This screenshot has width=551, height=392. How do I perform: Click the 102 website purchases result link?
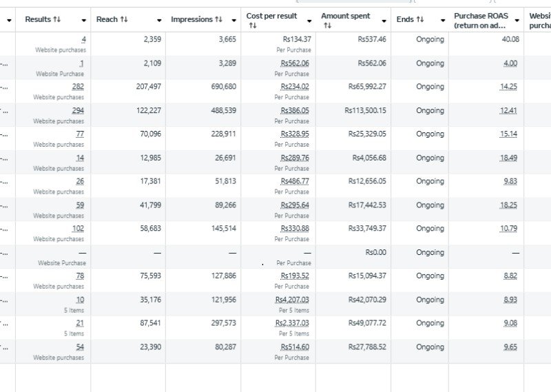78,229
